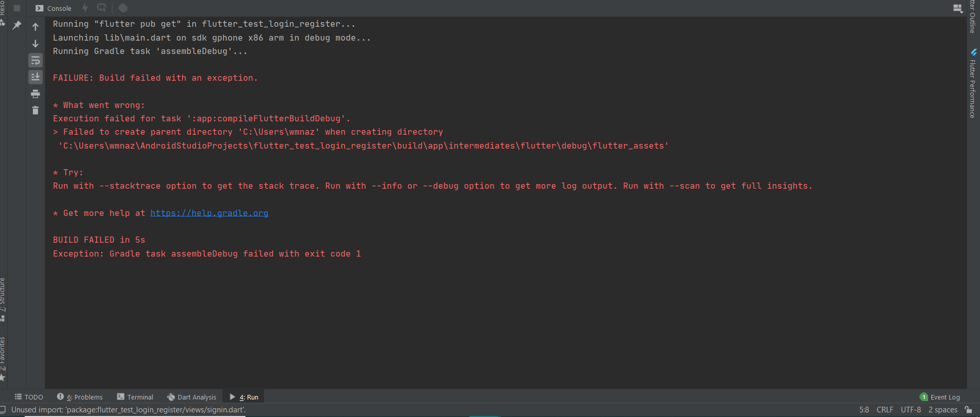Viewport: 980px width, 417px height.
Task: Toggle scroll to end of console
Action: [x=35, y=77]
